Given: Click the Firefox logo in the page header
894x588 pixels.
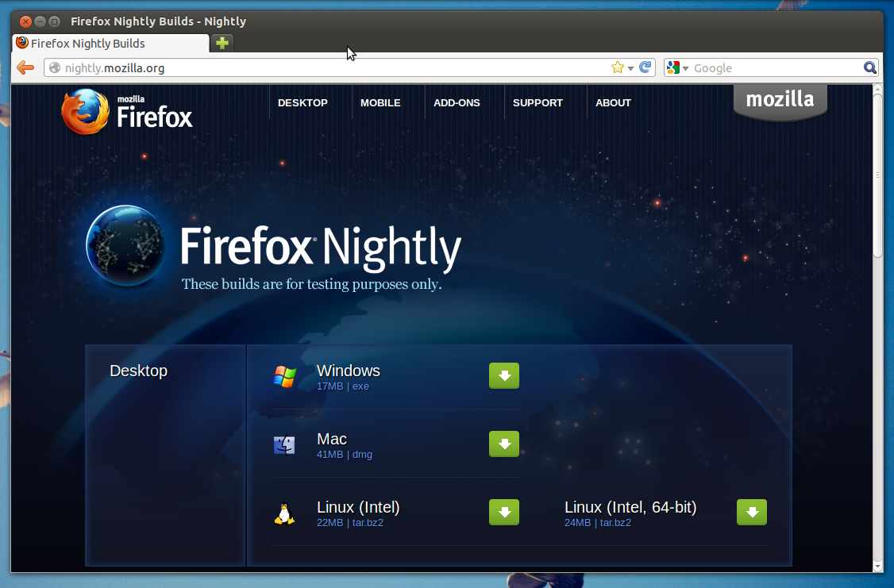Looking at the screenshot, I should (126, 112).
